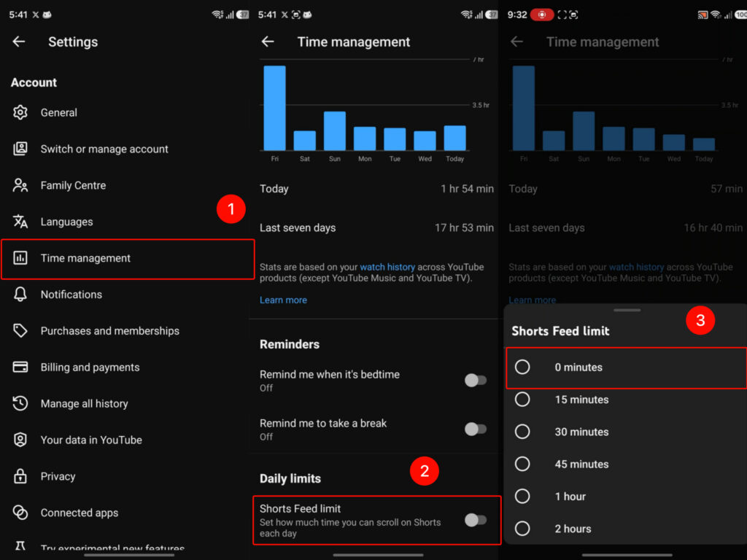Tap the Notifications bell icon

20,295
